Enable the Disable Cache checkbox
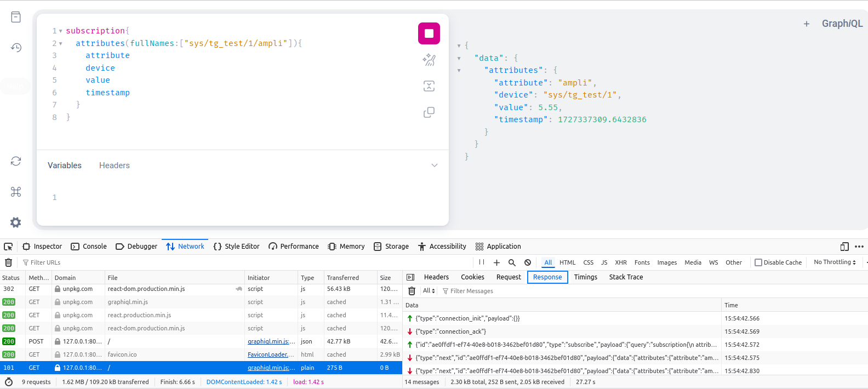This screenshot has height=389, width=868. tap(758, 262)
